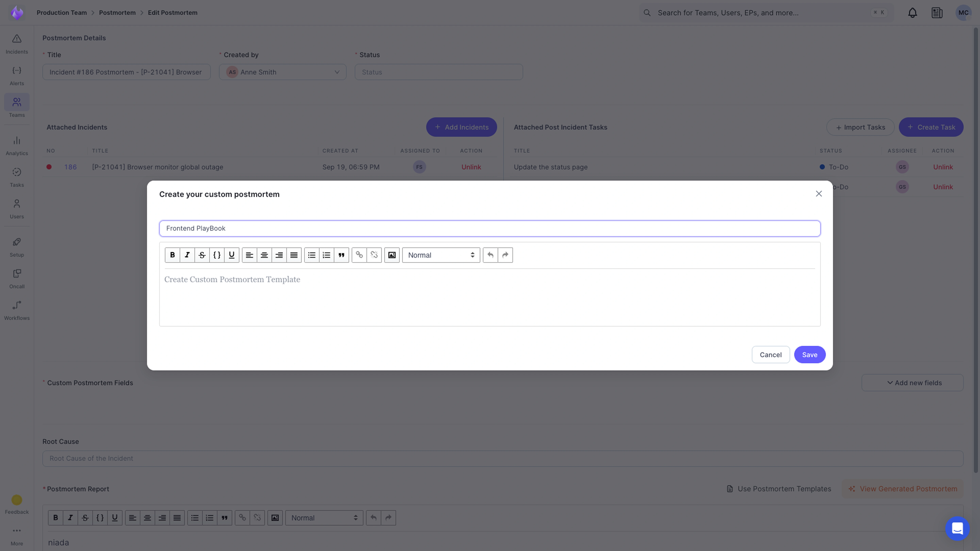
Task: Insert unordered list in modal editor
Action: tap(312, 255)
